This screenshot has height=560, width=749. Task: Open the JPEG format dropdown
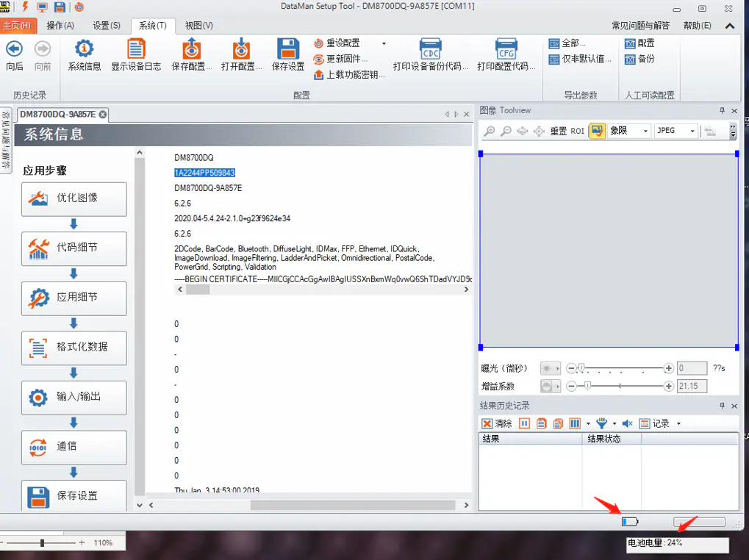[x=675, y=131]
